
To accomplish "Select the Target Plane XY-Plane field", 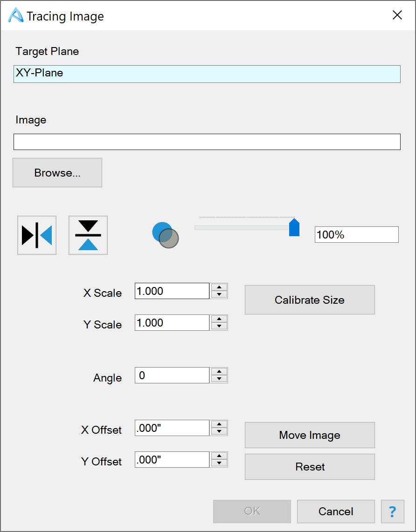I will click(x=207, y=74).
